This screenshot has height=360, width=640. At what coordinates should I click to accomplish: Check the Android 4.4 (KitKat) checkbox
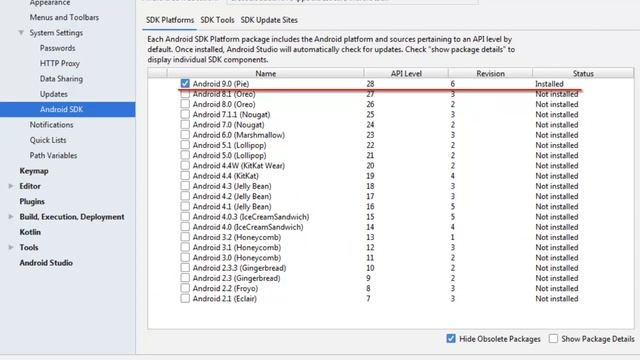pos(185,176)
